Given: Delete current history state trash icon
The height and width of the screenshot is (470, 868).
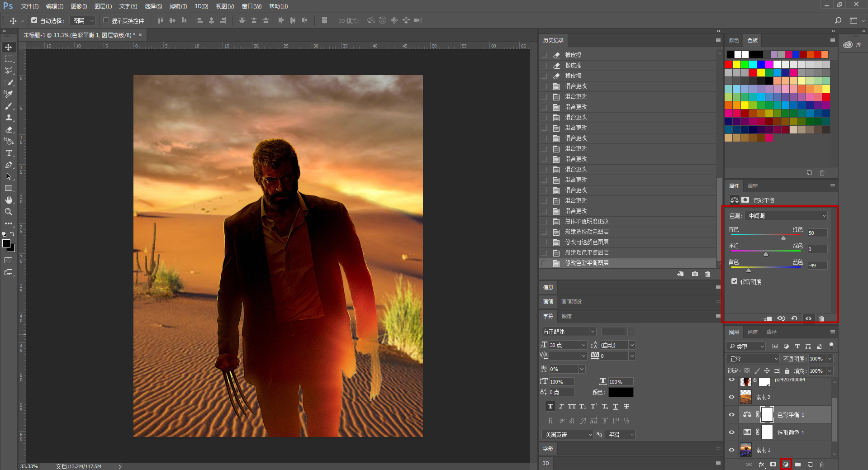Looking at the screenshot, I should point(708,274).
